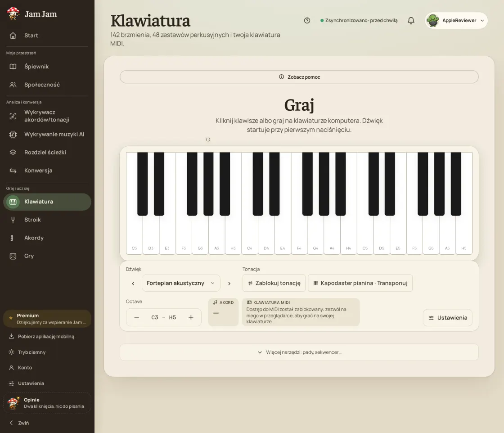Open the Konwersja arrows icon

point(13,171)
